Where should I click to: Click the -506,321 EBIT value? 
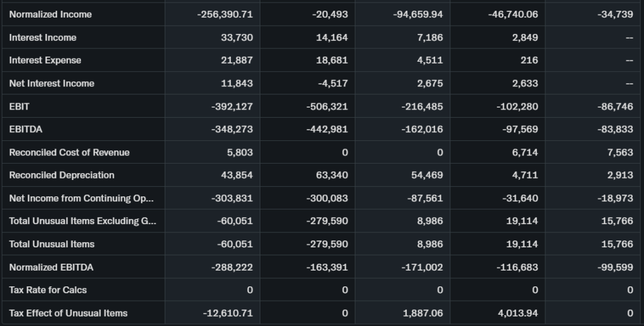(x=326, y=106)
